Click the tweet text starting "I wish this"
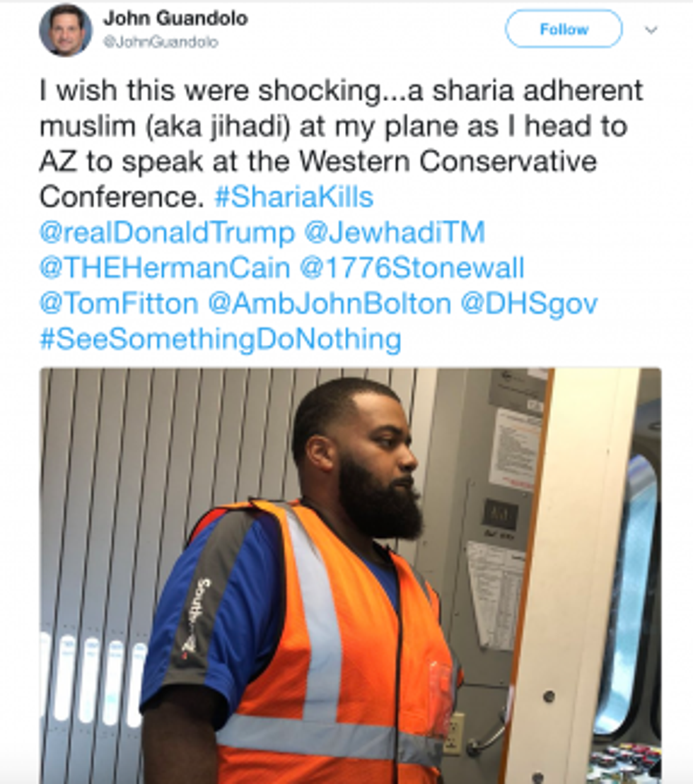The width and height of the screenshot is (693, 784). coord(341,144)
